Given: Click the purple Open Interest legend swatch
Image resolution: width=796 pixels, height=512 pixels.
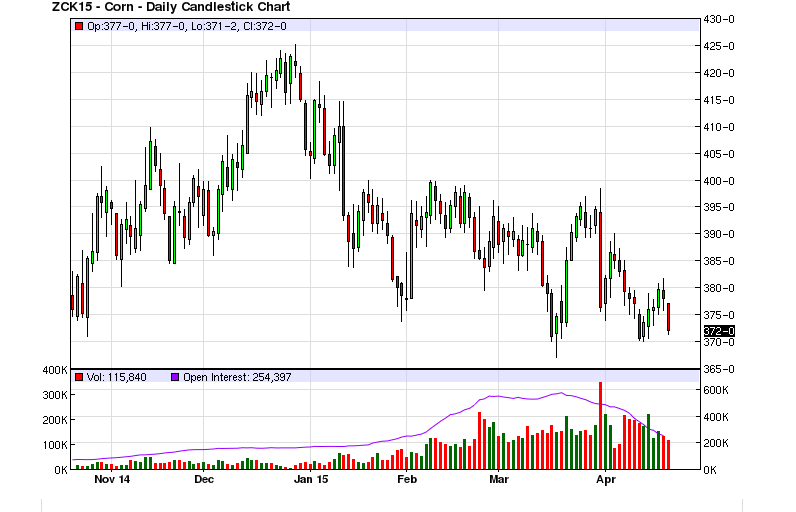Looking at the screenshot, I should [x=174, y=378].
